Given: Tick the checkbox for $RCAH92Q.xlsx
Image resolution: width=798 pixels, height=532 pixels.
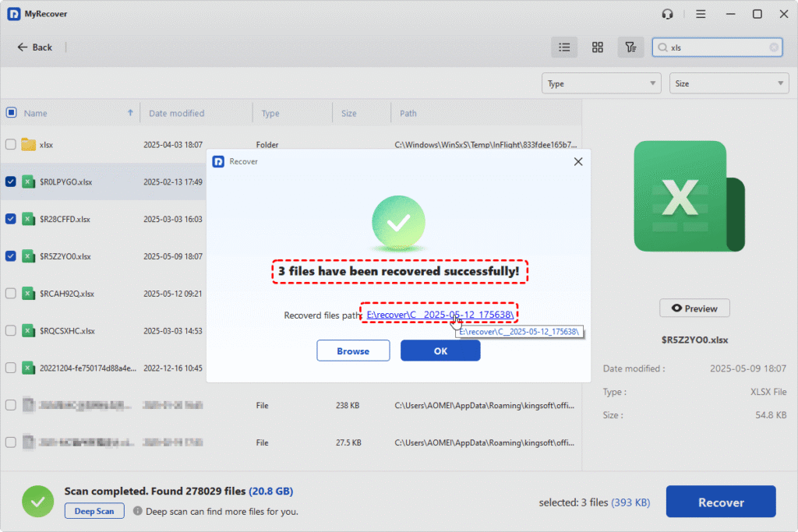Looking at the screenshot, I should pos(11,294).
